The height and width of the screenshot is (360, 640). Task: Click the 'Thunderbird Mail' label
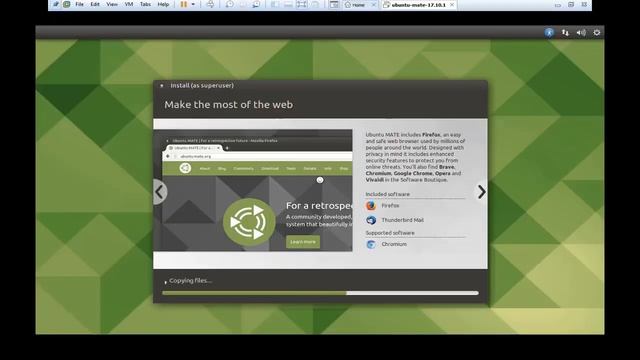click(402, 220)
